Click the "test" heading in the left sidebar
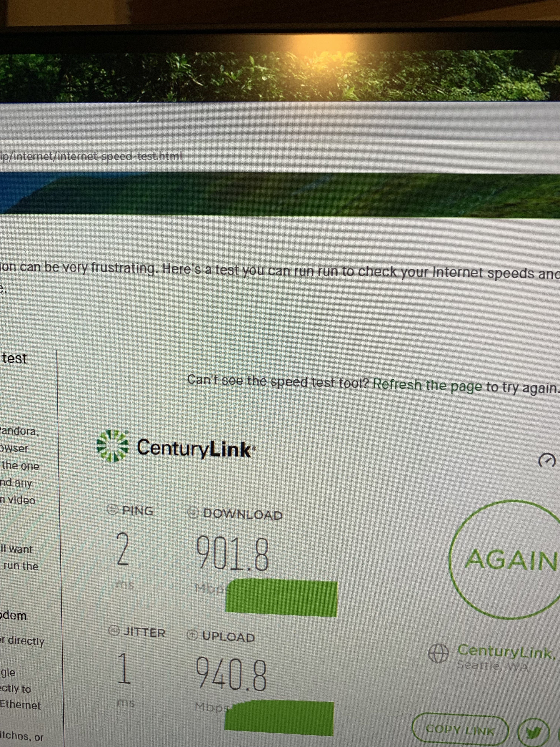560x747 pixels. pos(14,358)
